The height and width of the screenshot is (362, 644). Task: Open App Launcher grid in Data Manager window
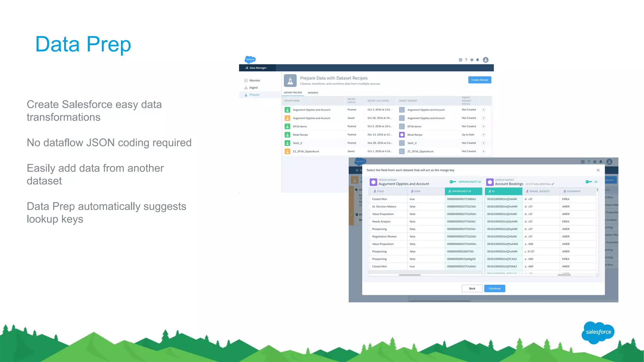point(460,60)
